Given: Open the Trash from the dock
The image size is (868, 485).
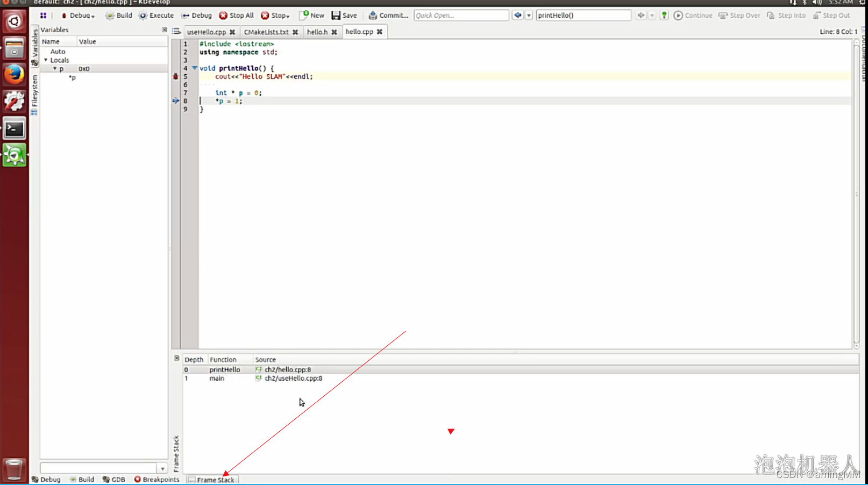Looking at the screenshot, I should pos(15,469).
